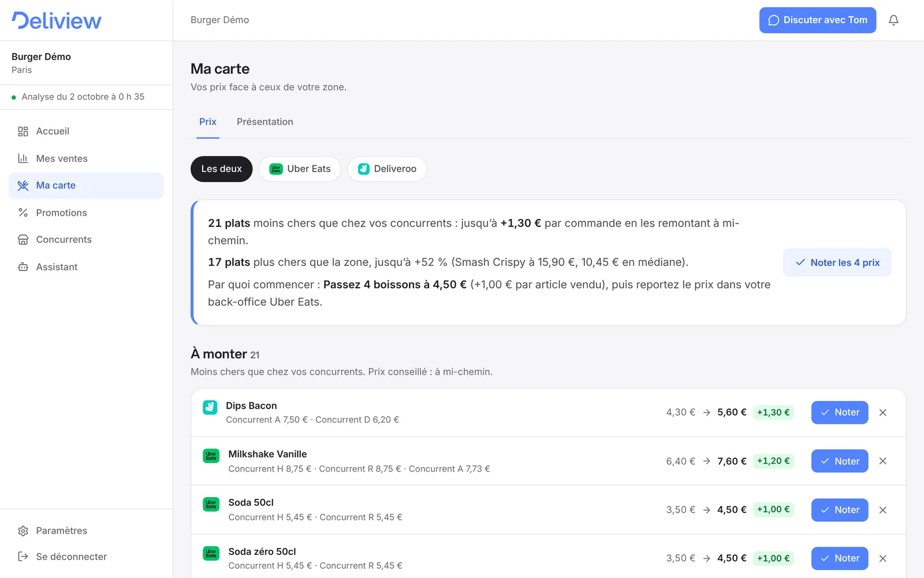This screenshot has height=578, width=924.
Task: Click the Accueil dashboard icon
Action: pos(23,131)
